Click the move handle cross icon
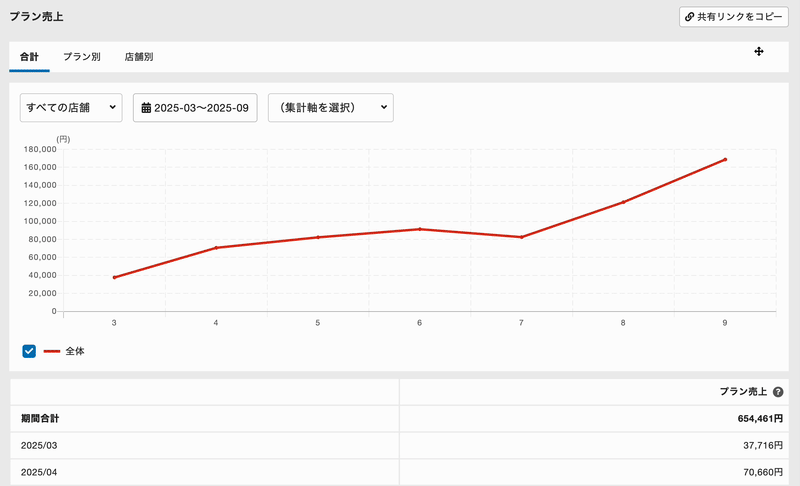 [759, 51]
